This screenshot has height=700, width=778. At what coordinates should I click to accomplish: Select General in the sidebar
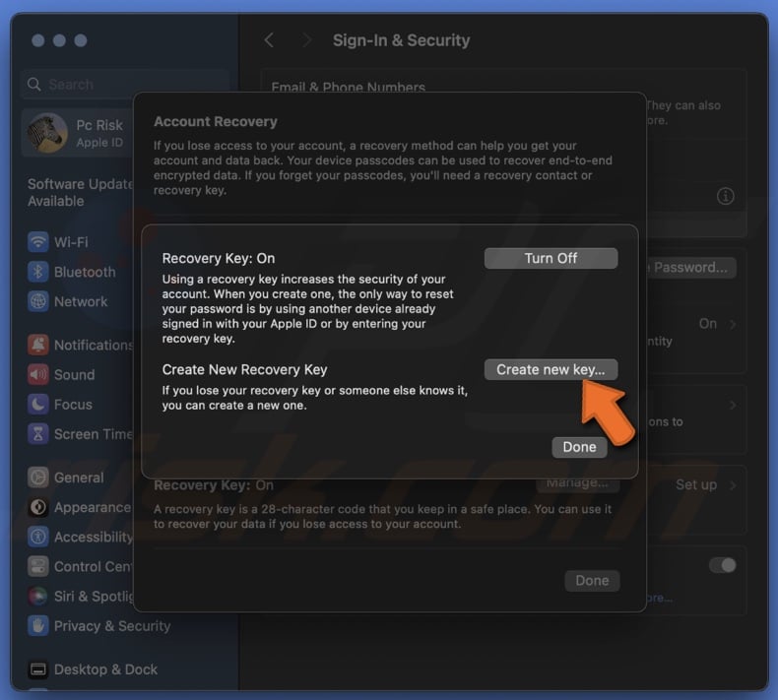pos(79,477)
